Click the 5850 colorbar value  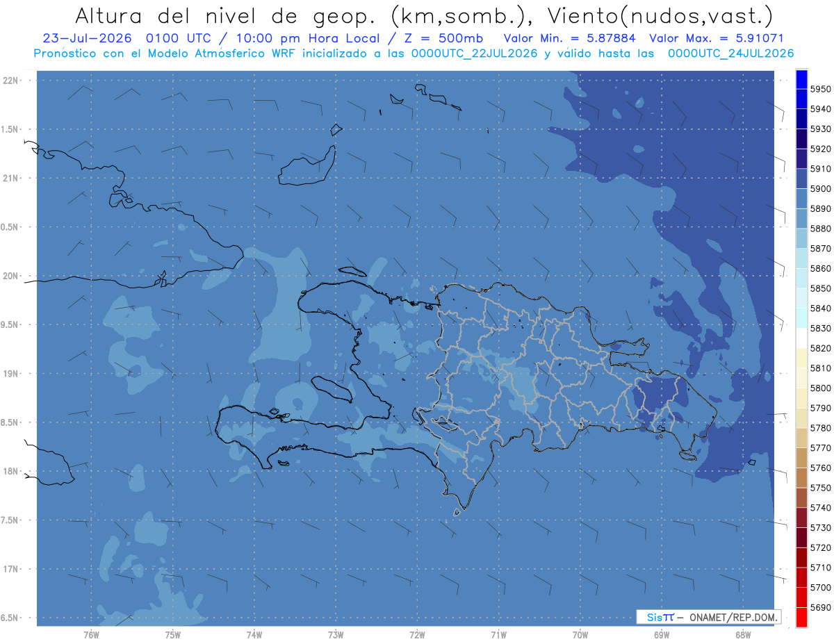click(x=820, y=288)
